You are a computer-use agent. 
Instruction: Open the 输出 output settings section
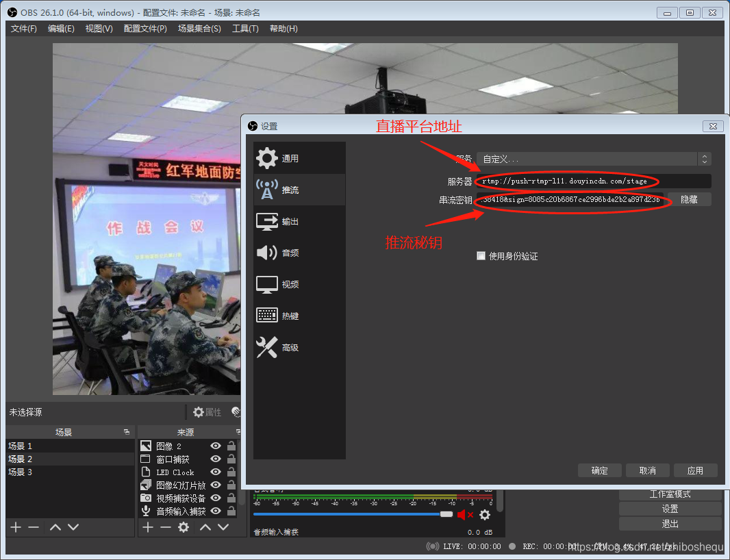pos(299,222)
